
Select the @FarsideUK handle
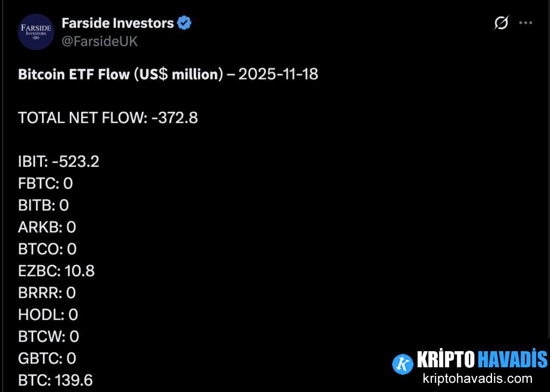(x=100, y=41)
